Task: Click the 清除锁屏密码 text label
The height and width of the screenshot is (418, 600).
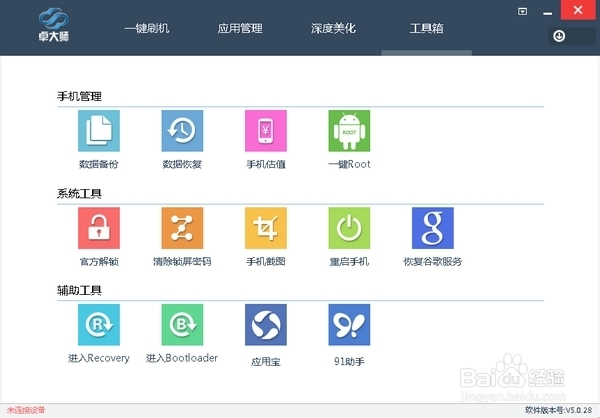Action: [x=182, y=261]
